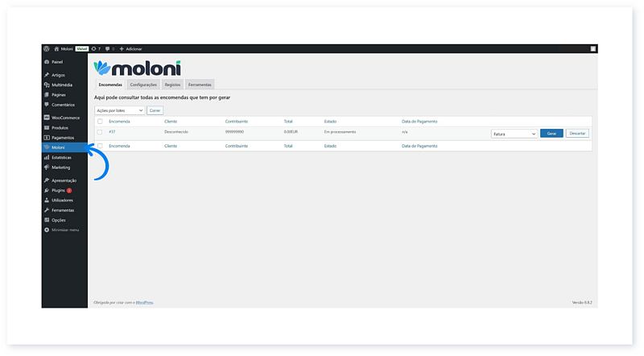The image size is (644, 356).
Task: Click the updates icon in admin bar
Action: point(93,49)
